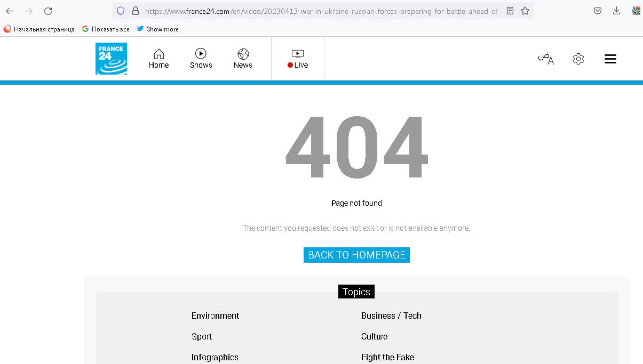
Task: Open the Environment topic link
Action: [x=215, y=316]
